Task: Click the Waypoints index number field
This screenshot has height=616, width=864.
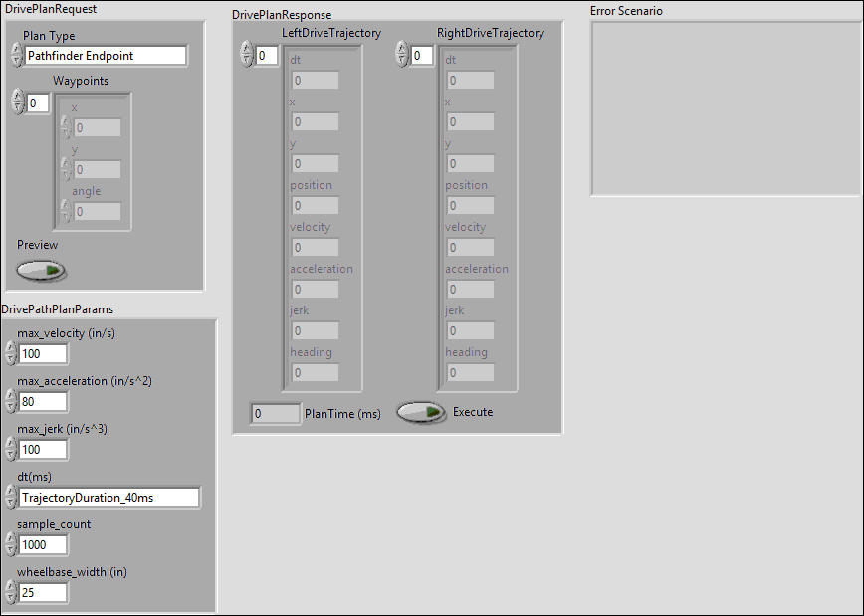Action: coord(38,103)
